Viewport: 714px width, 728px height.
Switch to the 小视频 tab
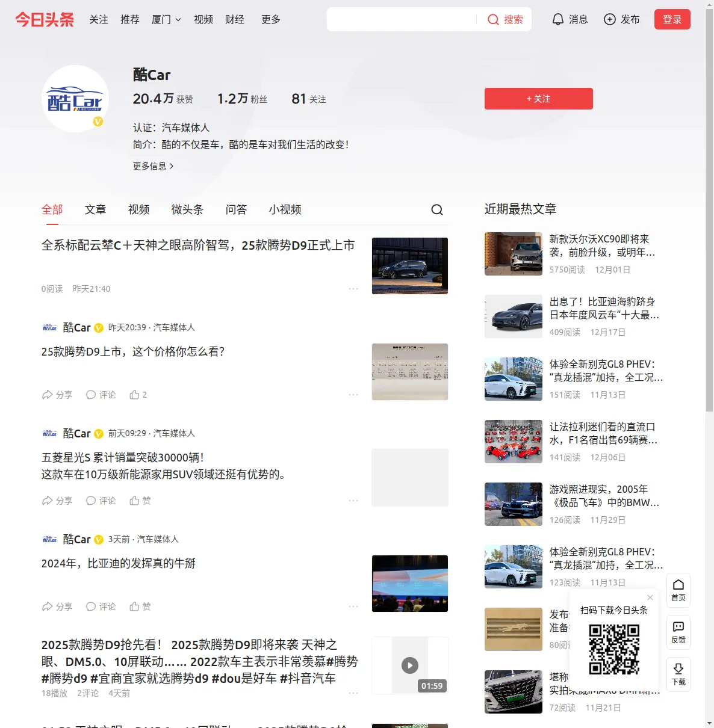(285, 209)
